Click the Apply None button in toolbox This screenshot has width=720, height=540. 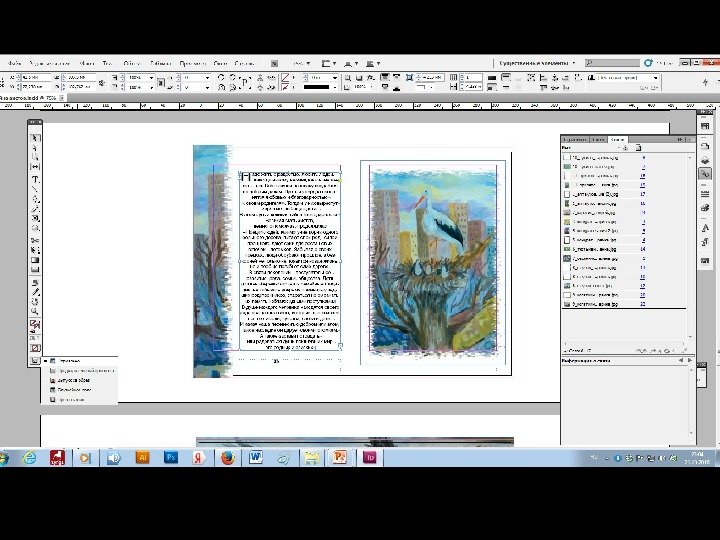click(x=35, y=348)
